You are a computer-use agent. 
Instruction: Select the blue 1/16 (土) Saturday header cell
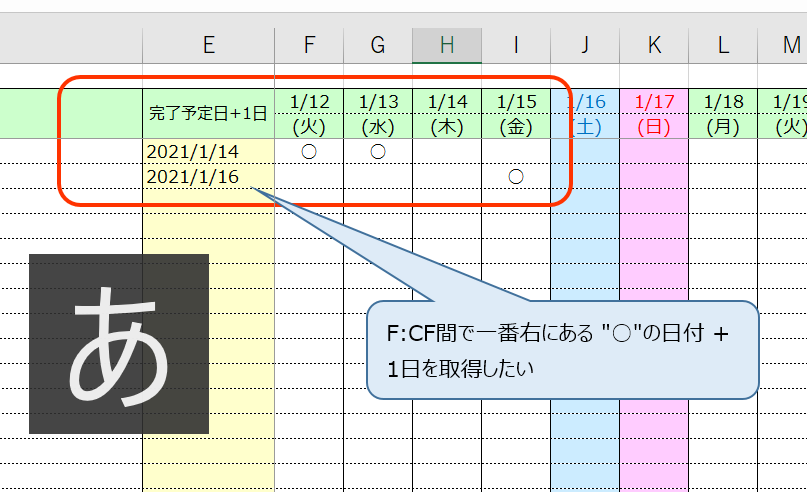point(585,114)
